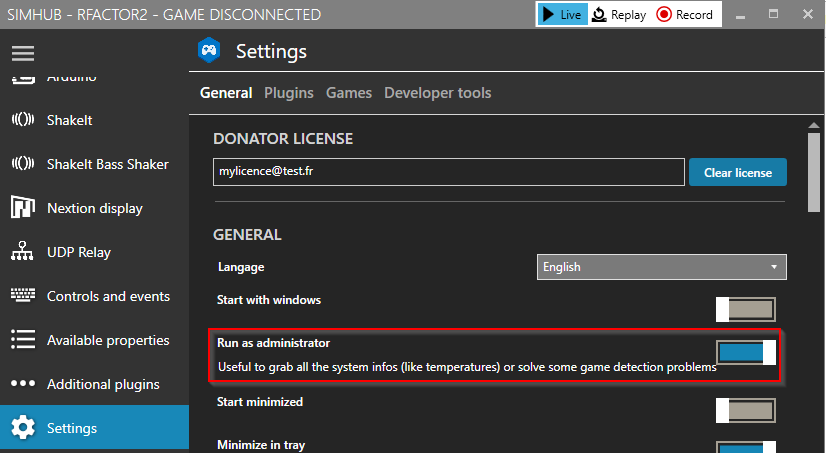
Task: Click the Nextion display icon
Action: [x=23, y=208]
